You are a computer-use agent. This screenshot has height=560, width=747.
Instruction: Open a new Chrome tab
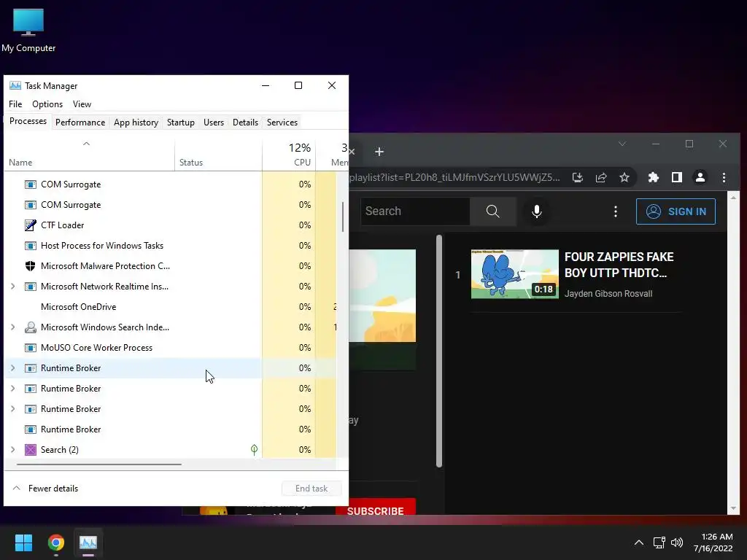tap(379, 152)
